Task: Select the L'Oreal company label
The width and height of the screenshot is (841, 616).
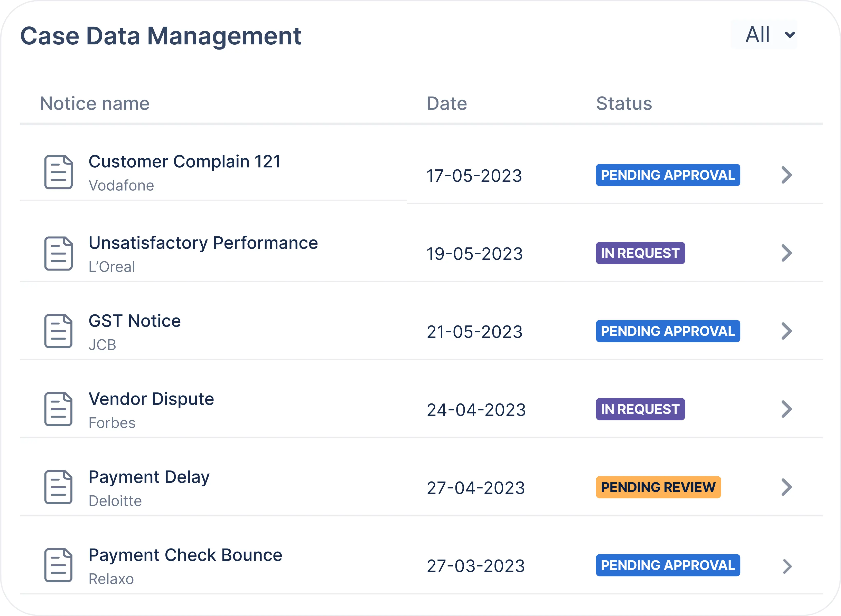Action: (x=111, y=267)
